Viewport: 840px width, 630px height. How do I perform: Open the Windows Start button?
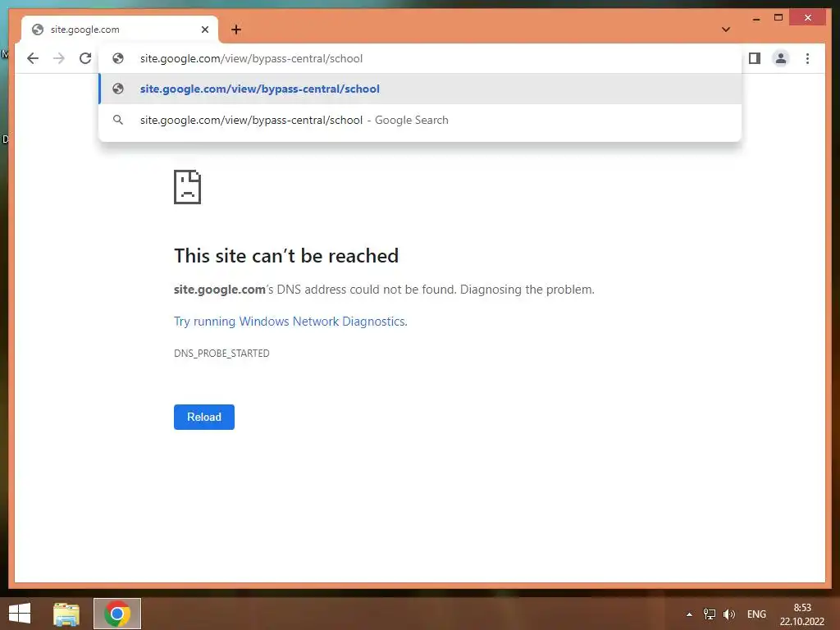coord(20,614)
